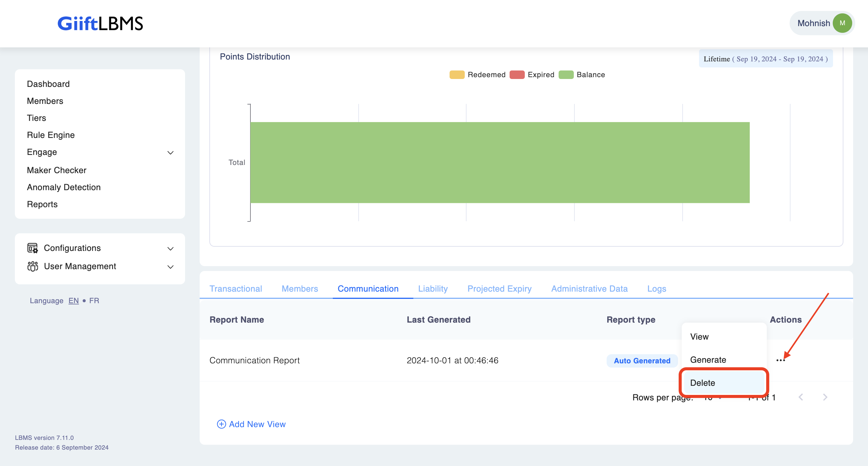Select Delete from the actions menu
The height and width of the screenshot is (466, 868).
(x=703, y=383)
